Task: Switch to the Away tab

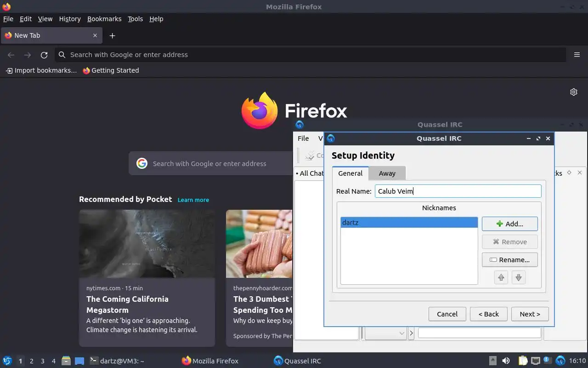Action: click(387, 173)
